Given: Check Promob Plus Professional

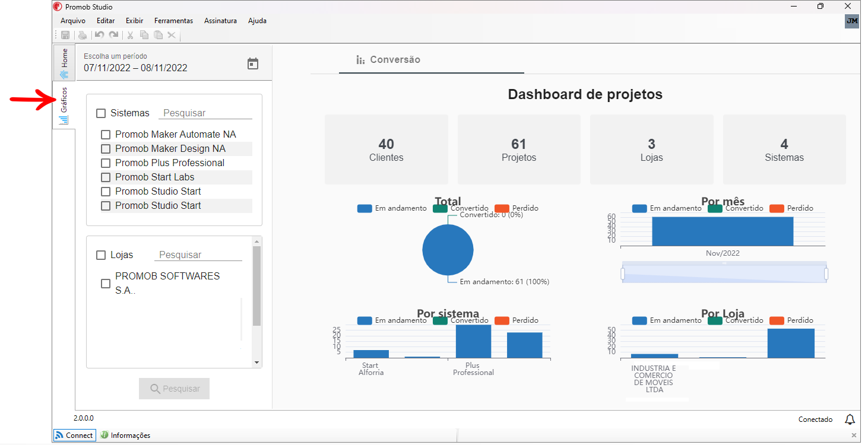Looking at the screenshot, I should (106, 163).
